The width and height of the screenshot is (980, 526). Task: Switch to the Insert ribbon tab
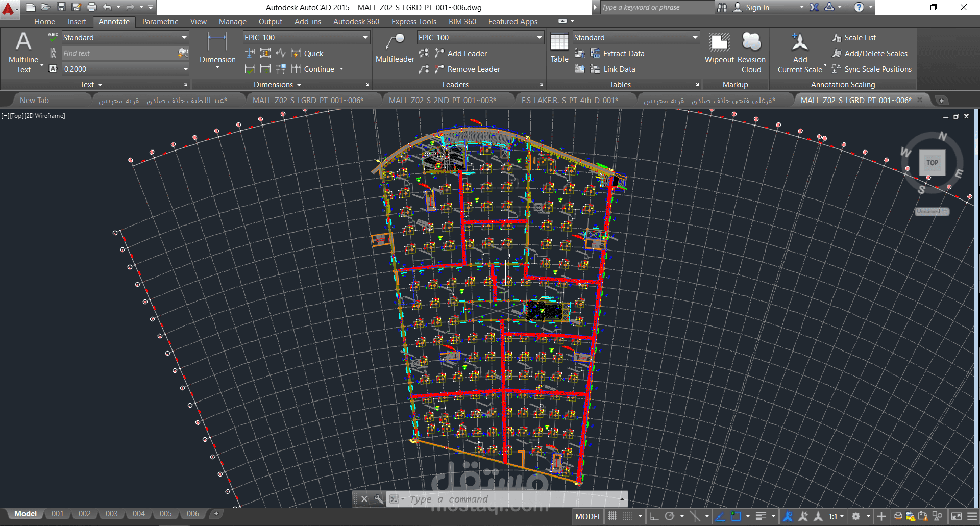click(77, 22)
